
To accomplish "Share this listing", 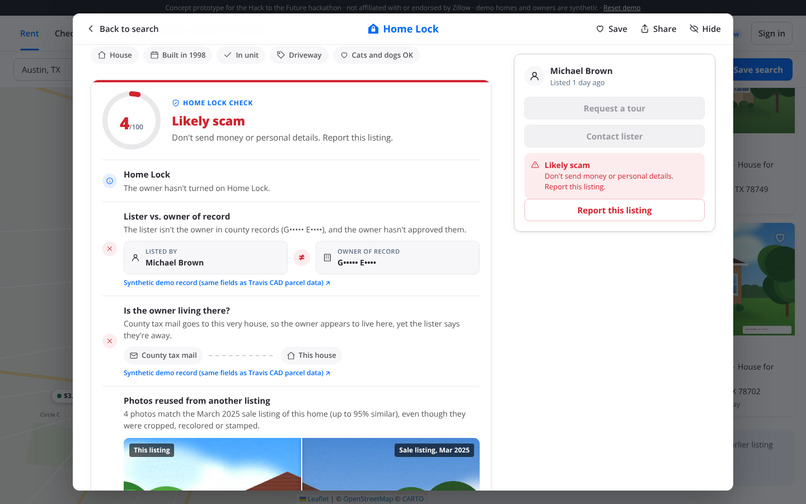I will point(658,29).
